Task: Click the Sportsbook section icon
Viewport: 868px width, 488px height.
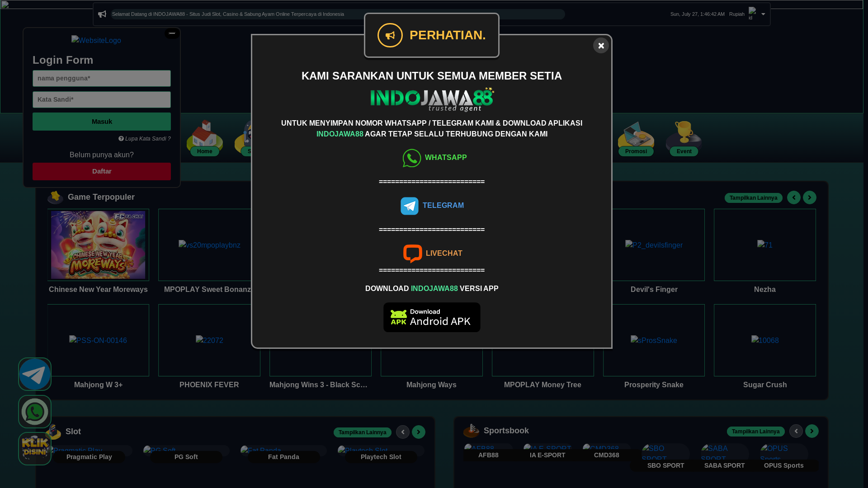Action: pyautogui.click(x=471, y=431)
